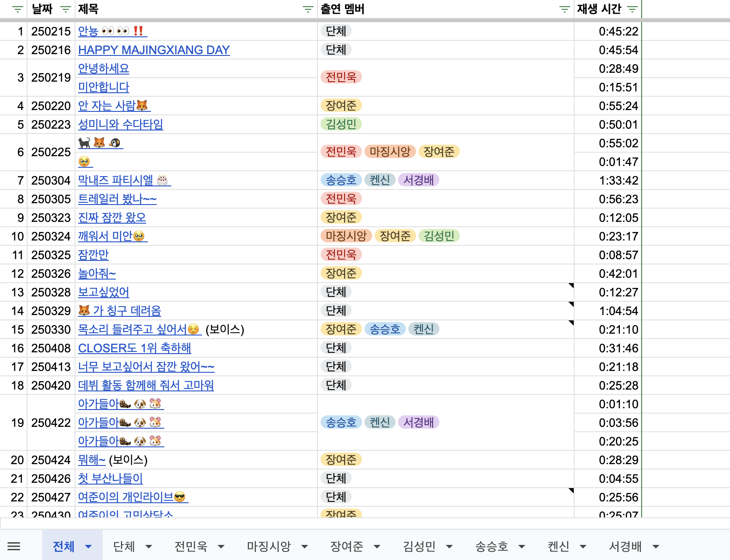Click the purple 서경배 chip in row 7

pos(418,180)
